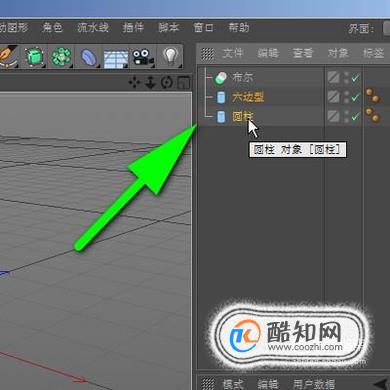Open the object manager 文件 menu
This screenshot has width=390, height=390.
point(233,53)
